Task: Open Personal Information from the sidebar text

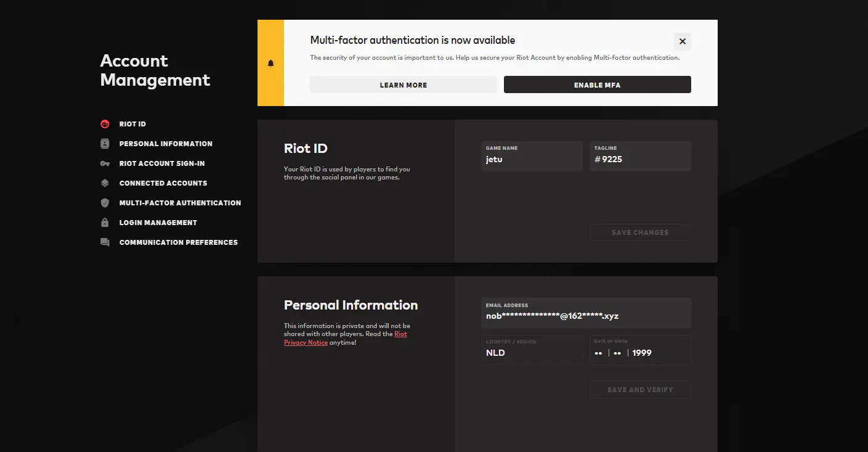Action: 165,144
